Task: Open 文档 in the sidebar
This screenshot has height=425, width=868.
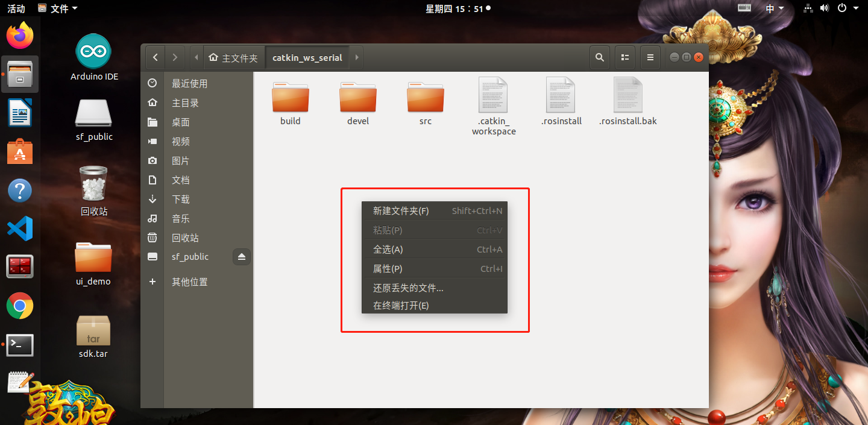Action: point(197,180)
